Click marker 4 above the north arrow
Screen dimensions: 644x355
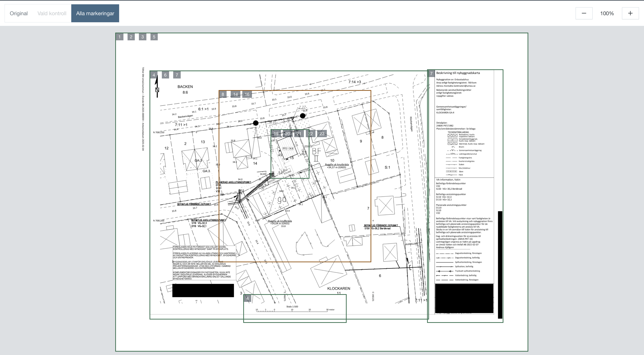(x=154, y=75)
